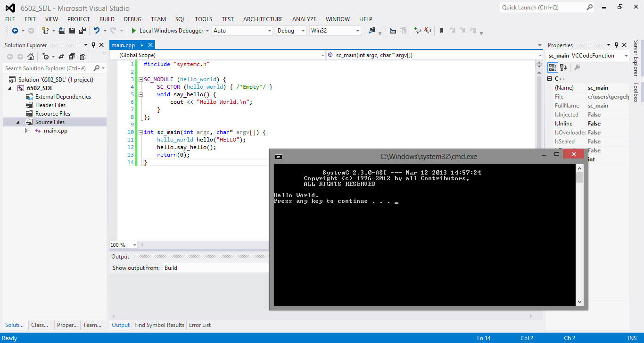Collapse the 6502_SDL project node

click(x=10, y=88)
